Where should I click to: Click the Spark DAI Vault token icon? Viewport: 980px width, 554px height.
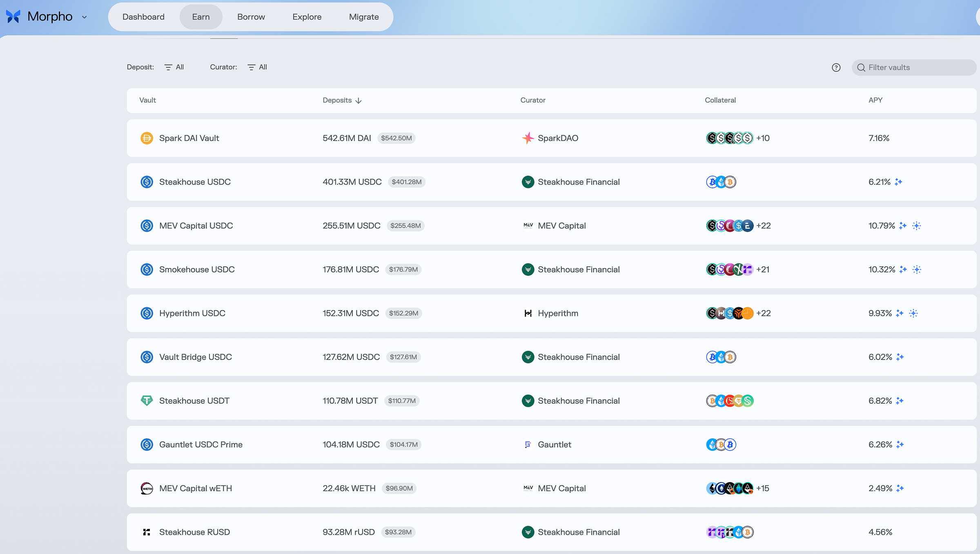tap(147, 138)
